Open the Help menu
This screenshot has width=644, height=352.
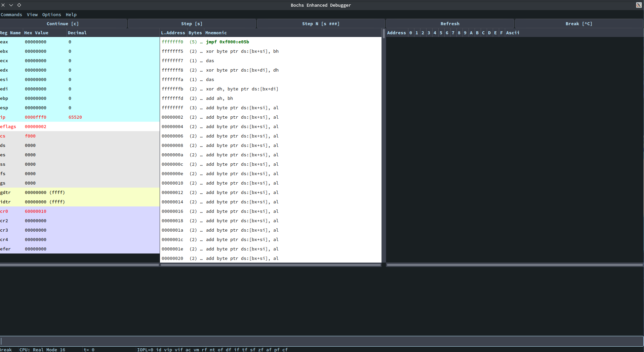click(71, 14)
